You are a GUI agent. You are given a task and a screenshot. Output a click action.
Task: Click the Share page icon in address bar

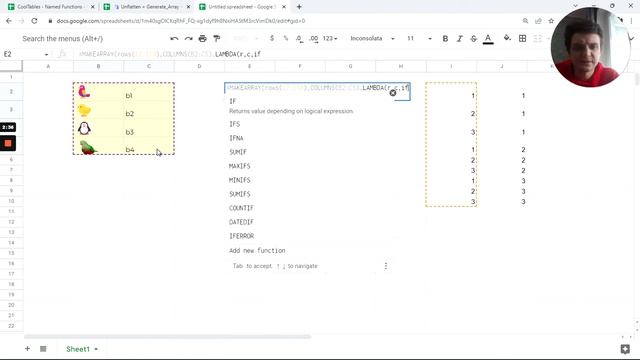click(538, 21)
